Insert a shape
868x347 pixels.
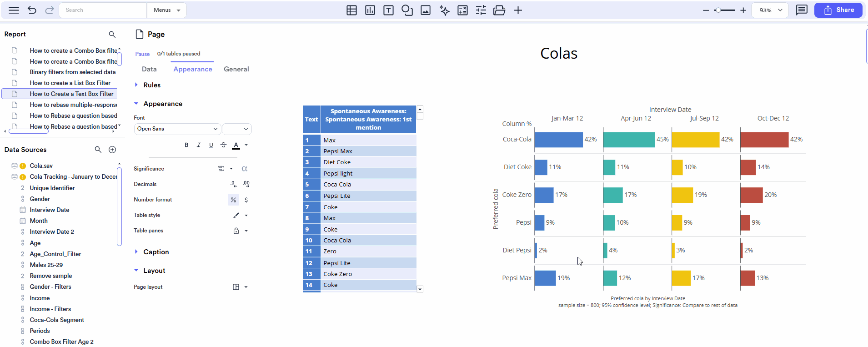pos(407,10)
